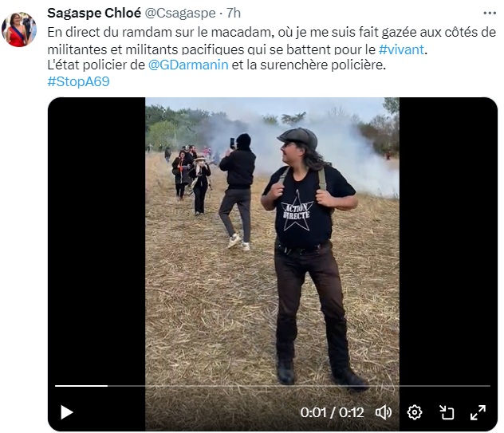Open the #StopA69 hashtag
The image size is (504, 433).
click(x=78, y=81)
